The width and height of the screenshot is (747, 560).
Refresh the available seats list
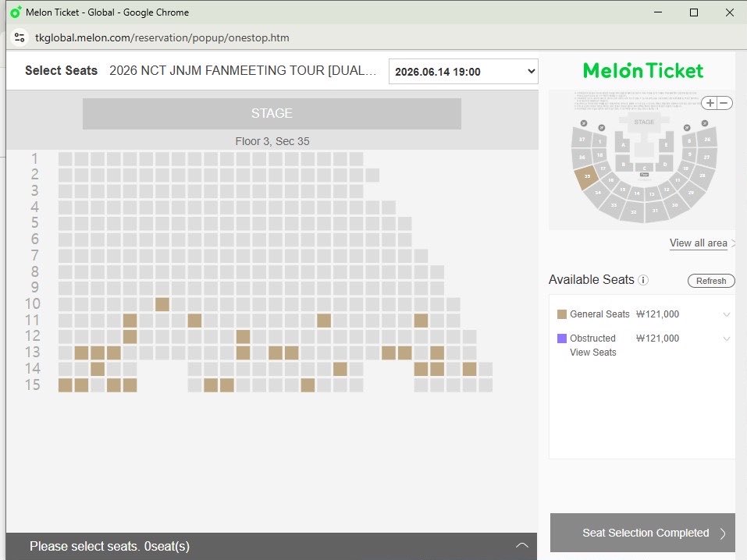tap(711, 281)
